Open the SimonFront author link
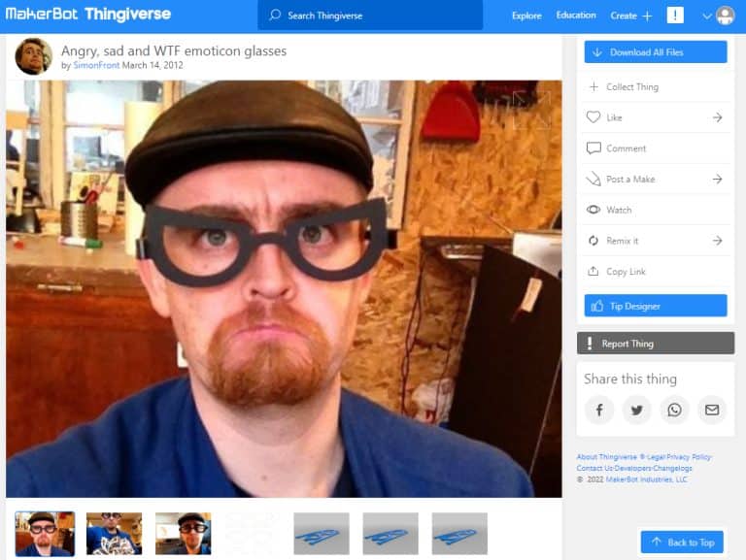Viewport: 746px width, 560px height. (96, 66)
